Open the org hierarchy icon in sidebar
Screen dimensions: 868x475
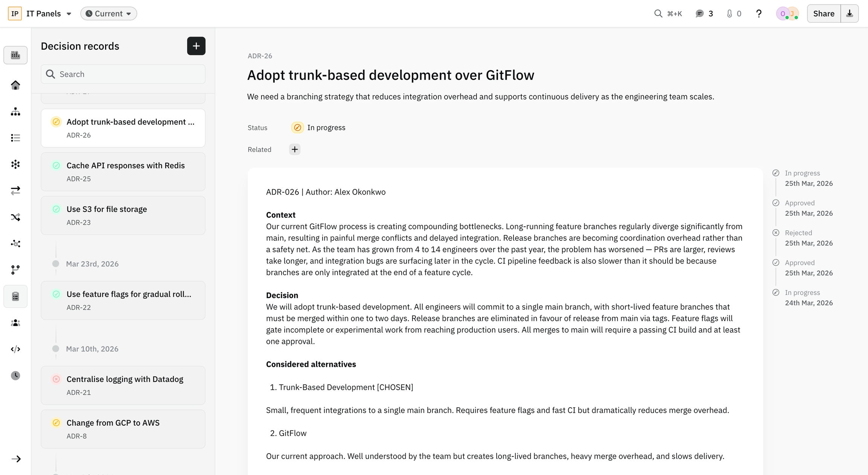(x=15, y=112)
